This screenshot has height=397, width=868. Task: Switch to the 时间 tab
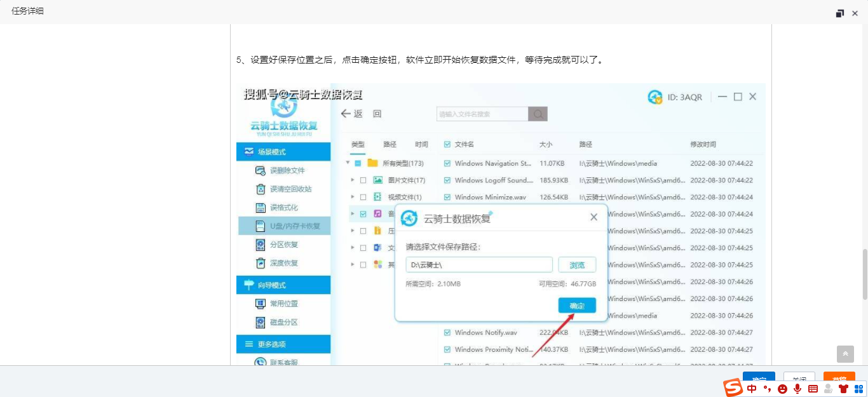click(x=421, y=144)
